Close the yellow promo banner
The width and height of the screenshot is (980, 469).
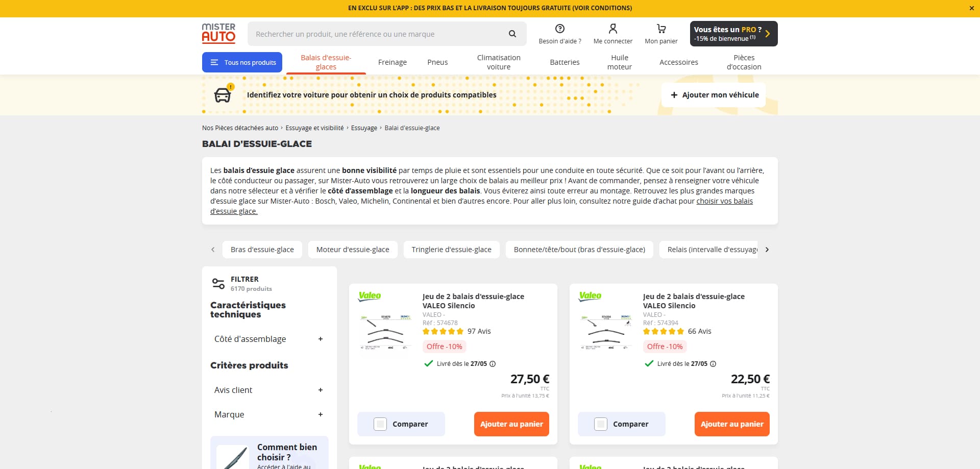point(972,8)
